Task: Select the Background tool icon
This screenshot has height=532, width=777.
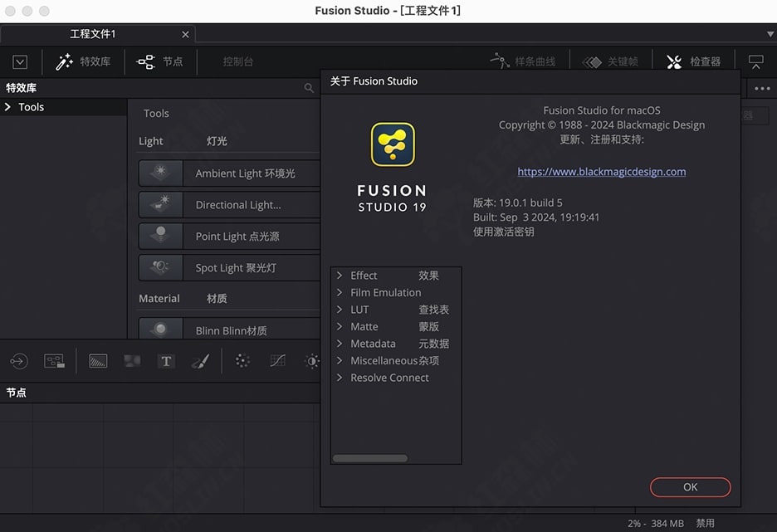Action: point(98,361)
